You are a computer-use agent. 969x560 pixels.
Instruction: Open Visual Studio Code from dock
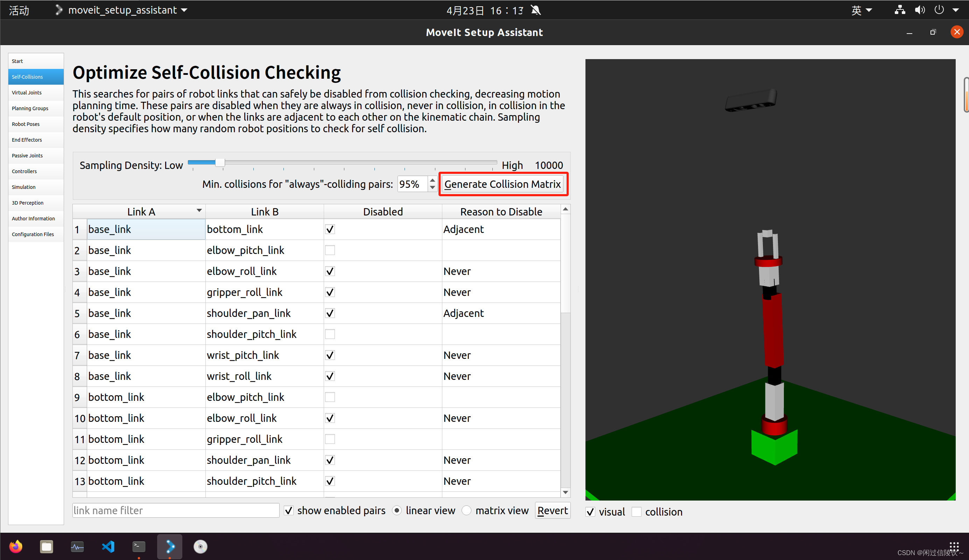click(x=108, y=546)
